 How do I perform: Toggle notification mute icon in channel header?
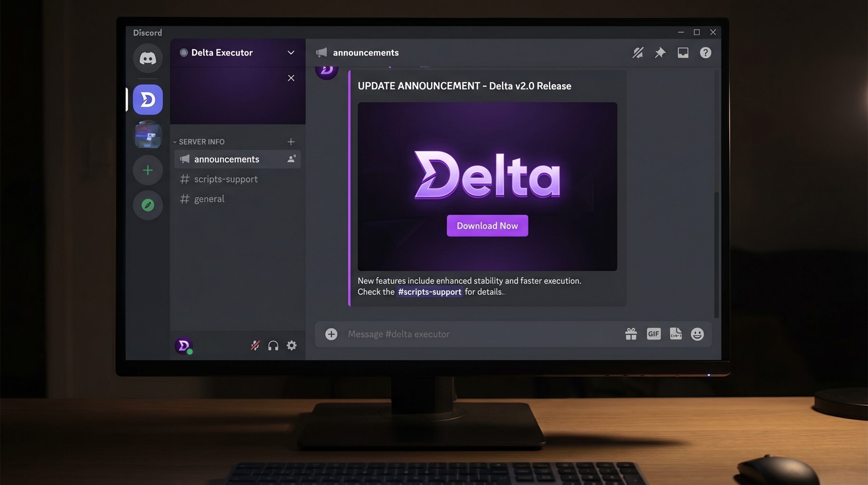638,53
